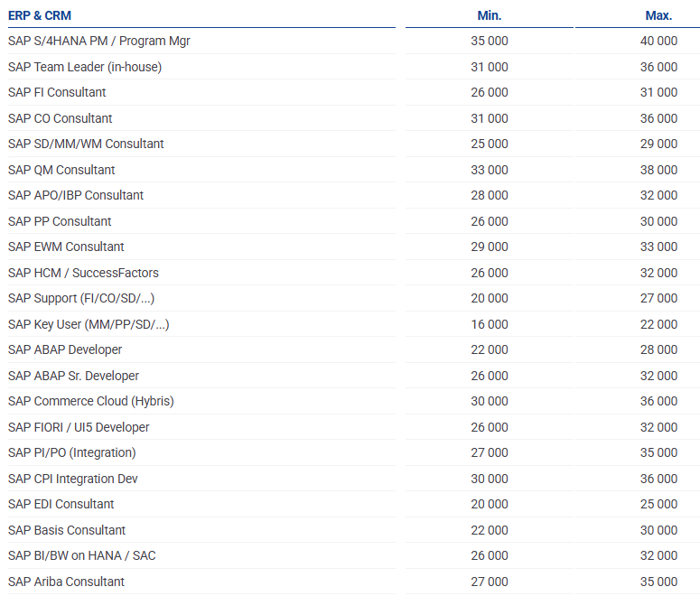
Task: Click the SAP QM Consultant label
Action: coord(61,170)
